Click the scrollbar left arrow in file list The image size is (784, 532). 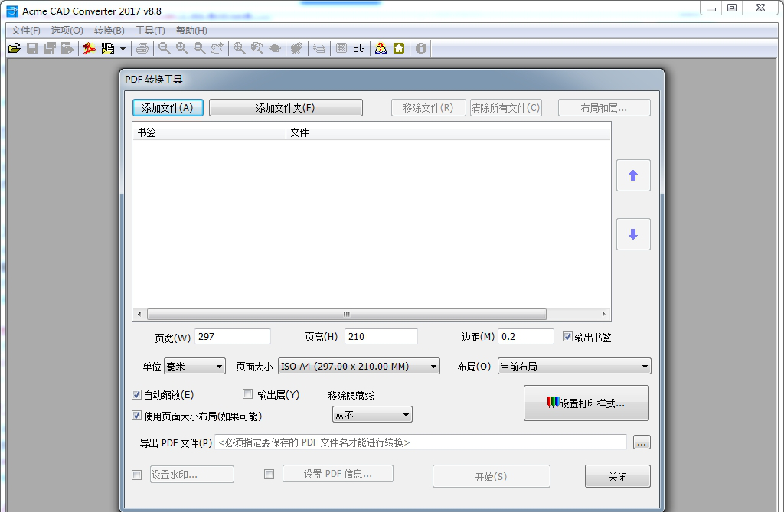click(139, 314)
